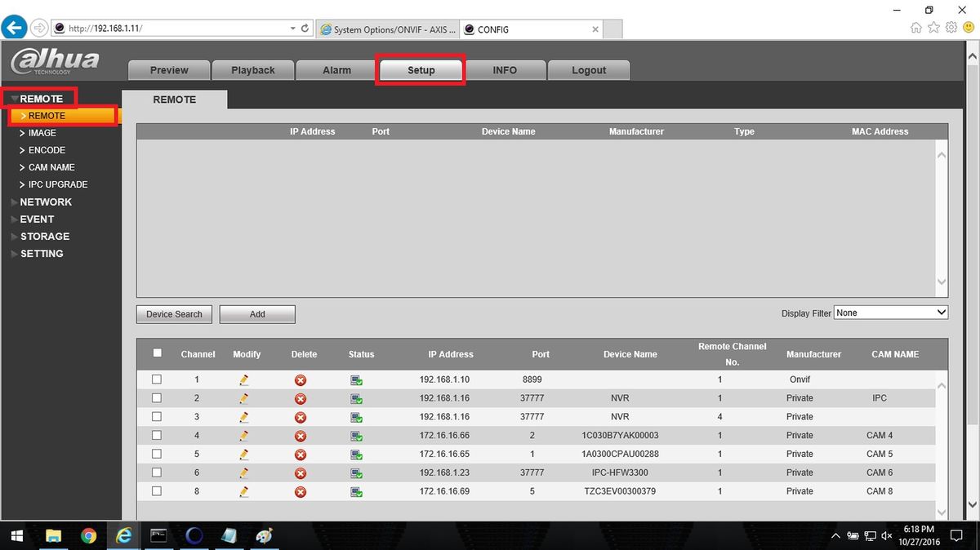Switch to the Playback tab
Viewport: 980px width, 550px height.
(x=253, y=70)
